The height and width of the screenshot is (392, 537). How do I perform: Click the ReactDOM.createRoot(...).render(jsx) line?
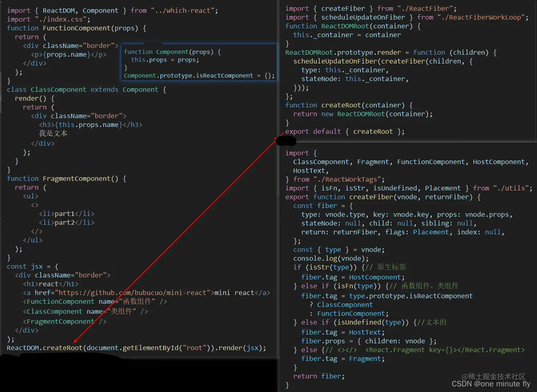[137, 348]
